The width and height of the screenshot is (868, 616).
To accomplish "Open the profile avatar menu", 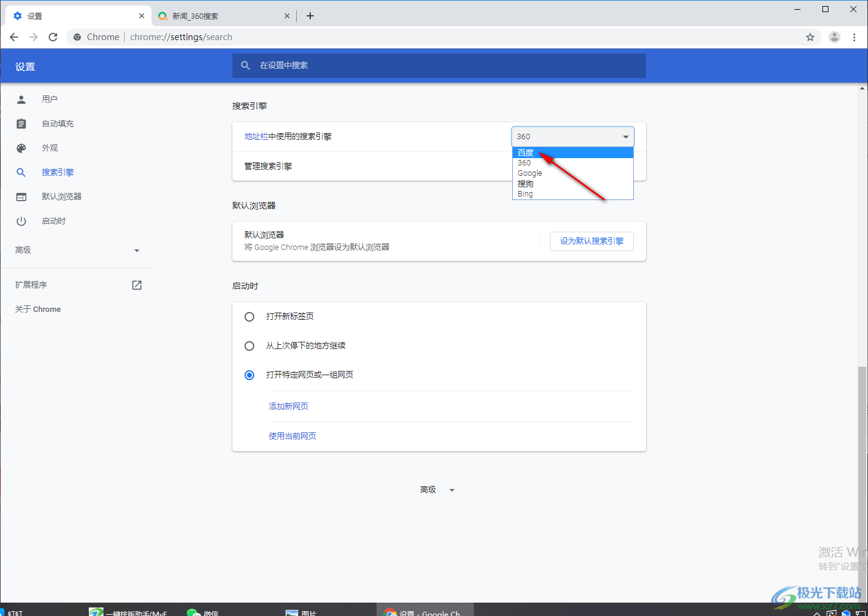I will click(835, 37).
